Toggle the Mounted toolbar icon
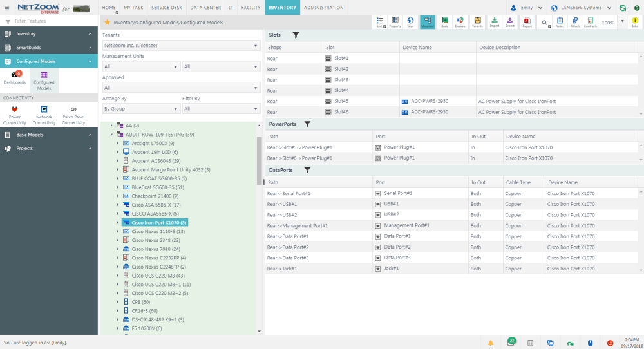The height and width of the screenshot is (349, 644). pos(428,22)
